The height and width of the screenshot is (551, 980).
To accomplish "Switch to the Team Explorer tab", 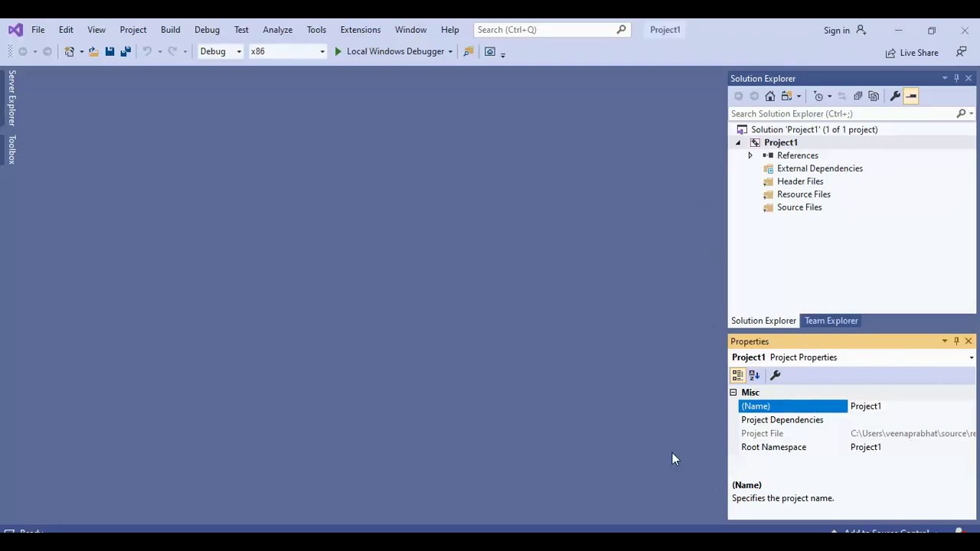I will pos(831,321).
